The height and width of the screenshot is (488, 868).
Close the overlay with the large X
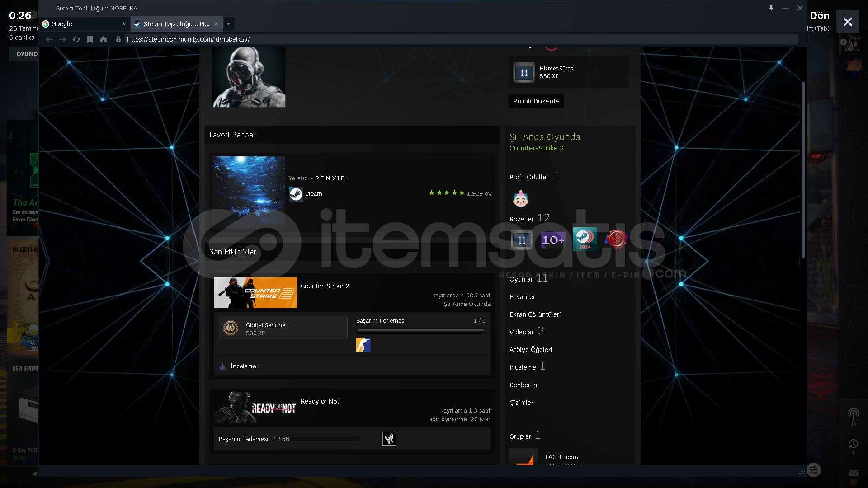[x=848, y=22]
